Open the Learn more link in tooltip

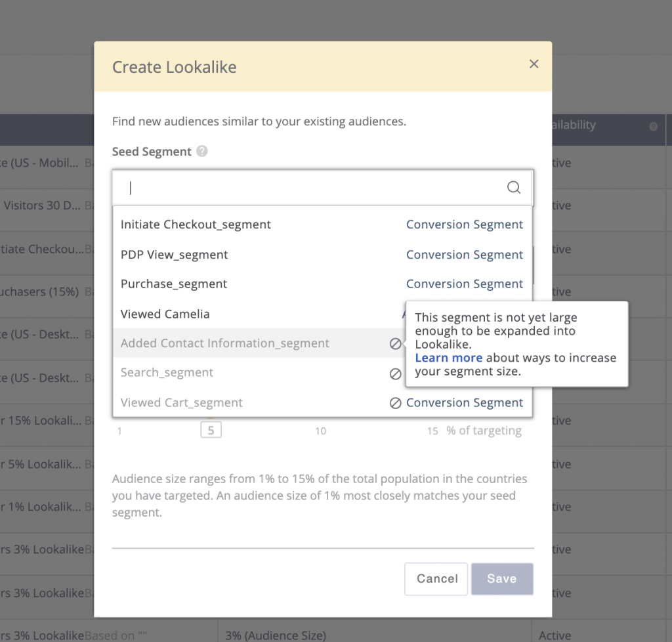click(x=448, y=358)
